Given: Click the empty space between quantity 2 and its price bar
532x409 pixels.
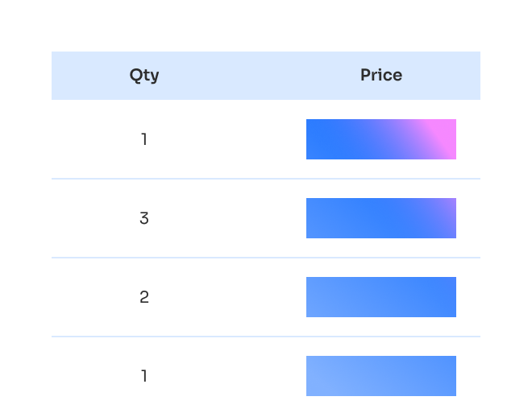Looking at the screenshot, I should (226, 297).
